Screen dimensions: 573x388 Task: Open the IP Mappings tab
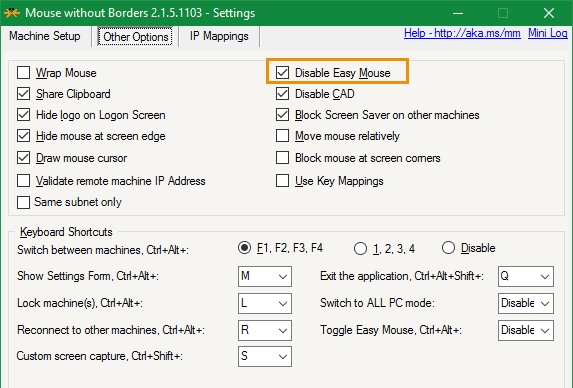(219, 36)
